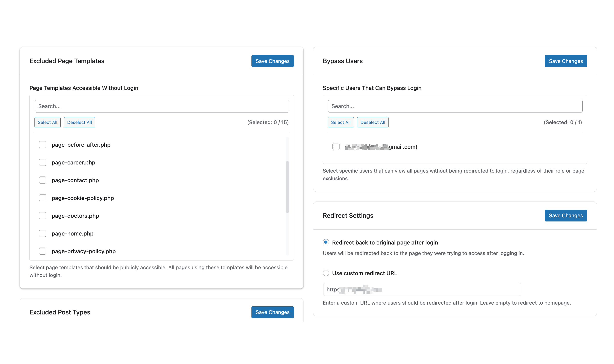Select the page-cookie-policy.php checkbox

click(43, 198)
